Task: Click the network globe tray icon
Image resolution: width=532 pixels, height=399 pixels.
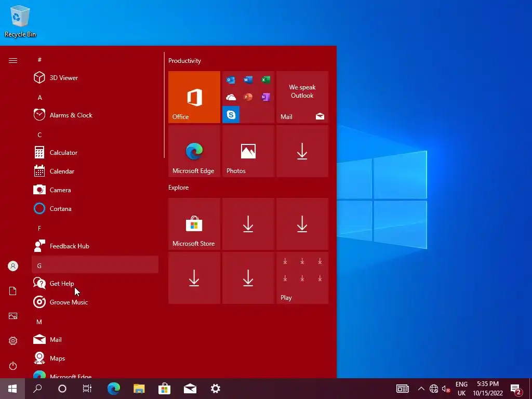Action: (434, 389)
